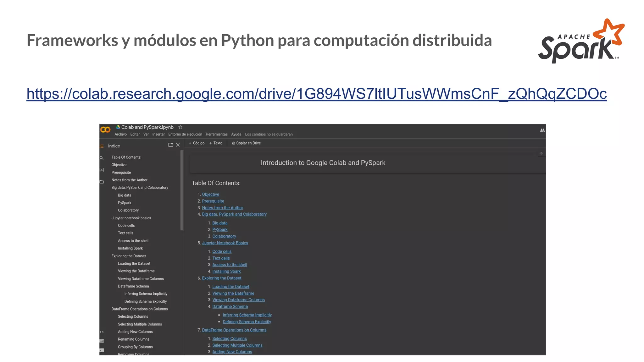Viewport: 644px width, 362px height.
Task: Select Dataframe Schema in the index panel
Action: click(133, 286)
